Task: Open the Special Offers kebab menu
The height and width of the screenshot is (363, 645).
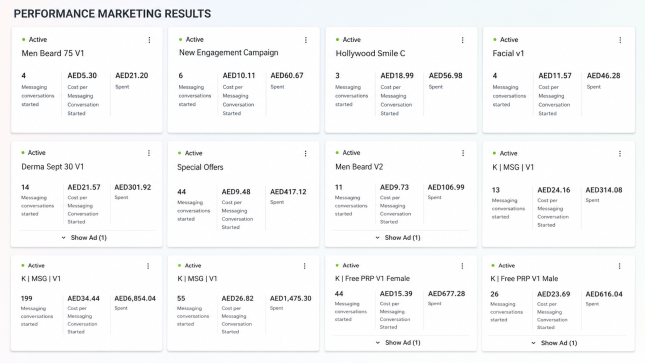Action: [x=305, y=154]
